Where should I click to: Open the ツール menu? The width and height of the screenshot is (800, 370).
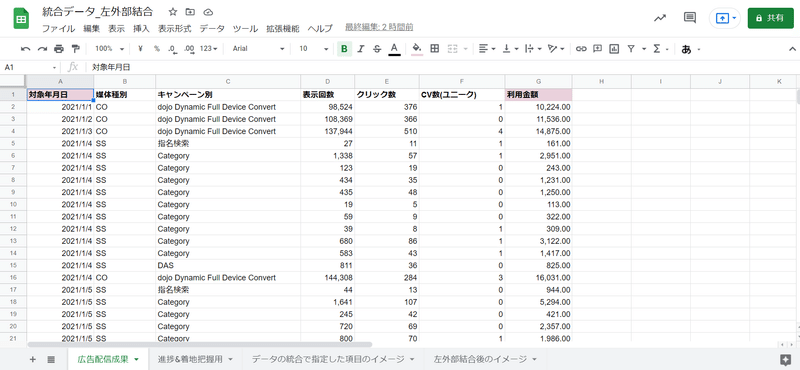pyautogui.click(x=245, y=29)
